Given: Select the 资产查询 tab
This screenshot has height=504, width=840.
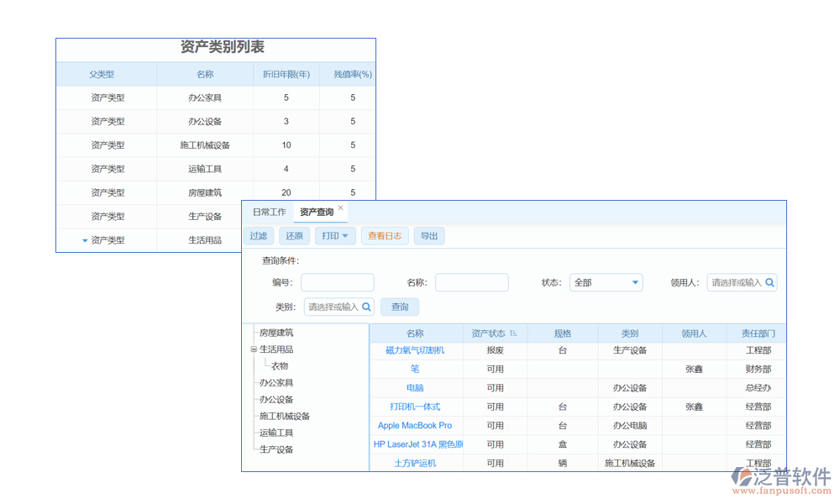Looking at the screenshot, I should (x=317, y=213).
